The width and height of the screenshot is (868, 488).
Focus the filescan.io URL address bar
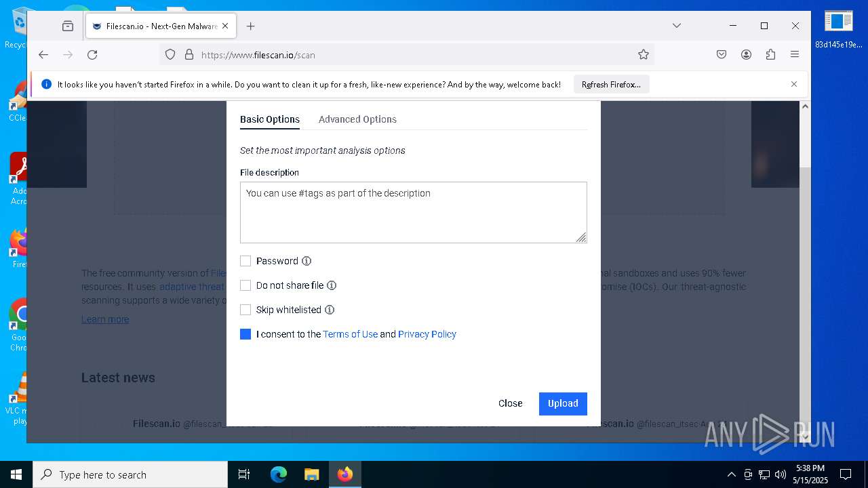coord(407,55)
